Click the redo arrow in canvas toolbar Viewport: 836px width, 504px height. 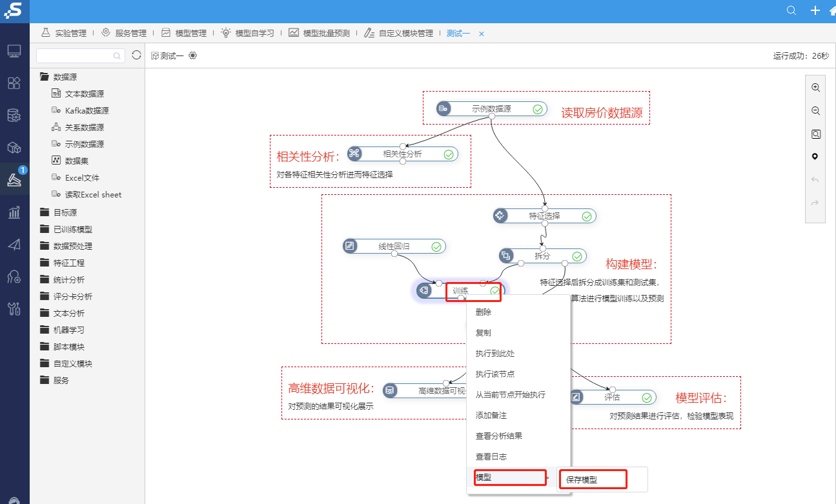(815, 203)
